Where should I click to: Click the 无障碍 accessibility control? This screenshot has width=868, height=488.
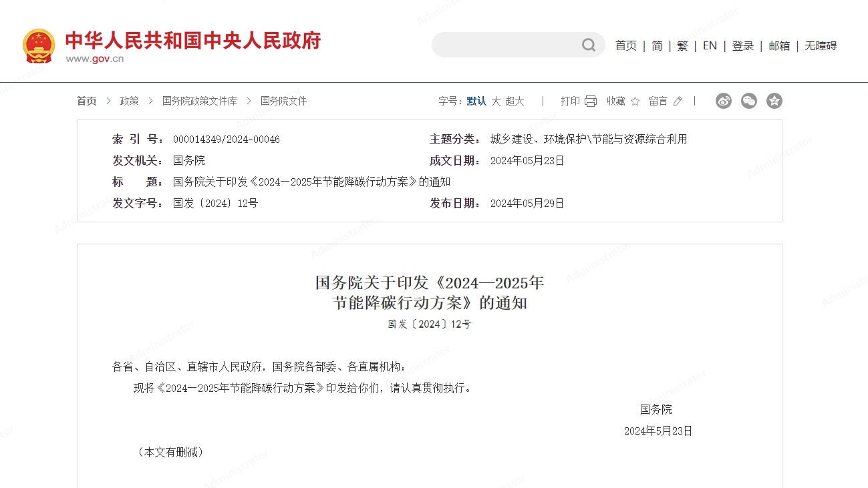820,45
